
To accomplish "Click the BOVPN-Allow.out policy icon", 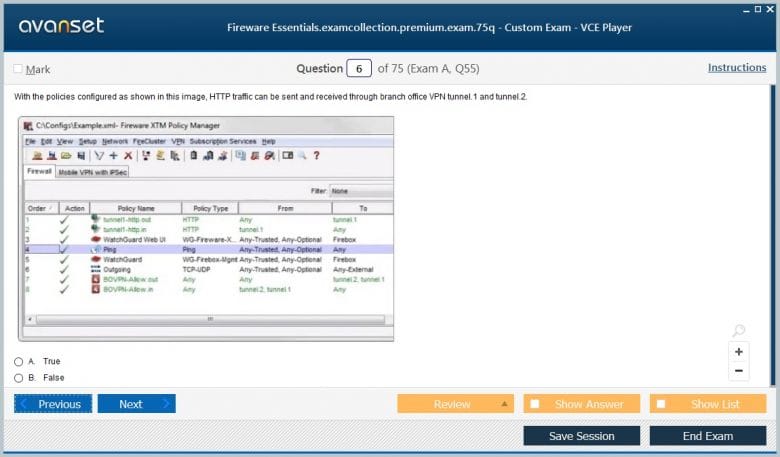I will click(x=96, y=279).
